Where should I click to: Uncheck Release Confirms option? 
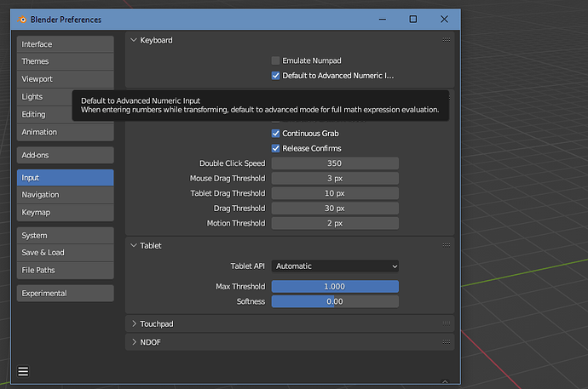275,148
